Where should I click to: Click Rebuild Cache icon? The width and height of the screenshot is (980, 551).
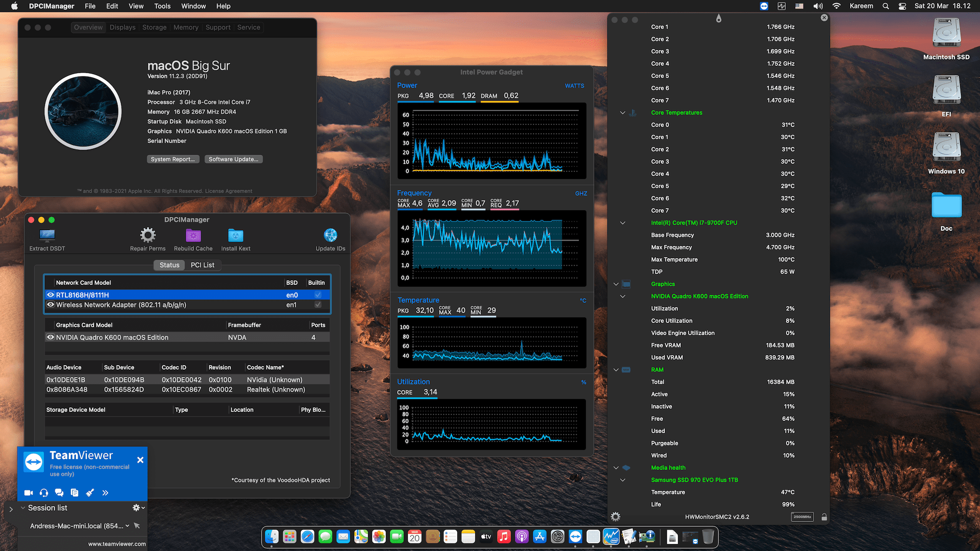193,235
